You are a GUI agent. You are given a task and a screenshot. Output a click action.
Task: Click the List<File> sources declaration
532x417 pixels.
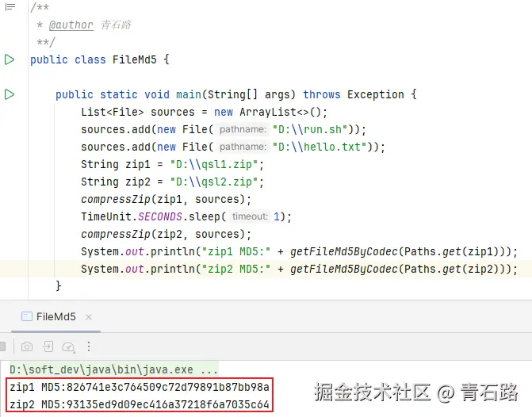[x=138, y=113]
